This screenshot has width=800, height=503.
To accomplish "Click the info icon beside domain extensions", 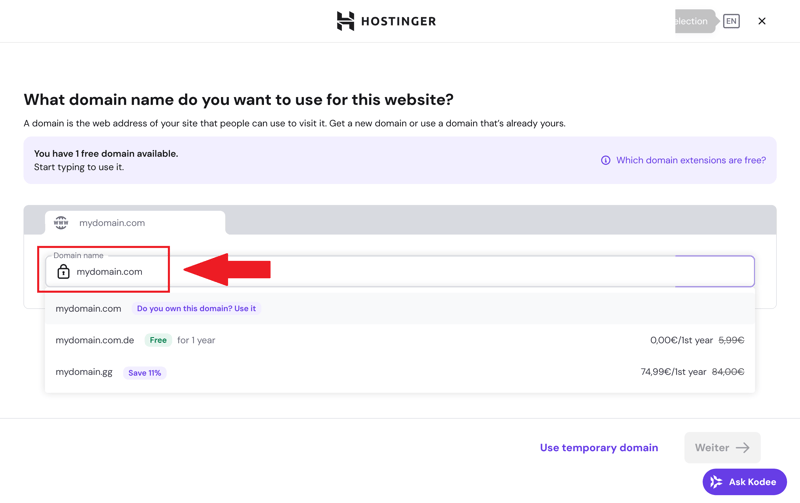I will 605,160.
